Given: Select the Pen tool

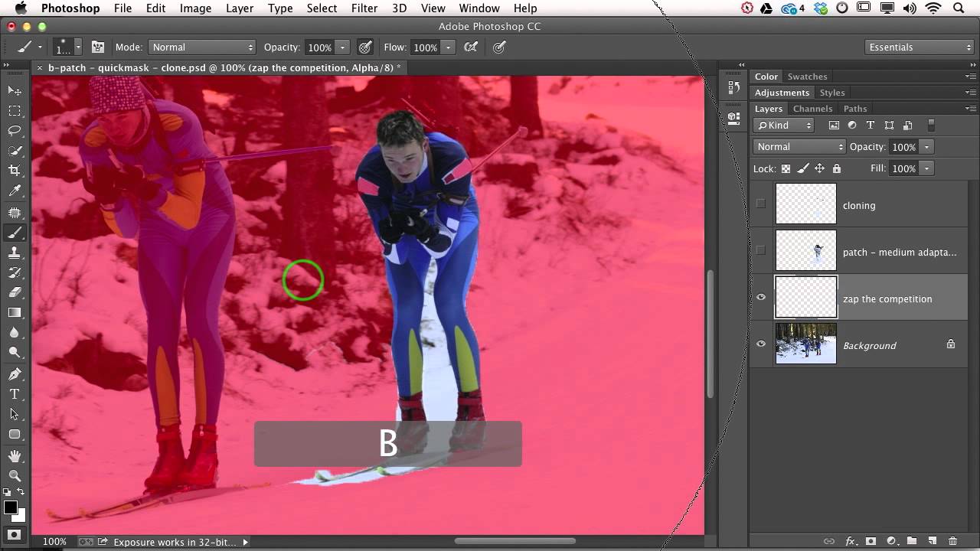Looking at the screenshot, I should 15,374.
